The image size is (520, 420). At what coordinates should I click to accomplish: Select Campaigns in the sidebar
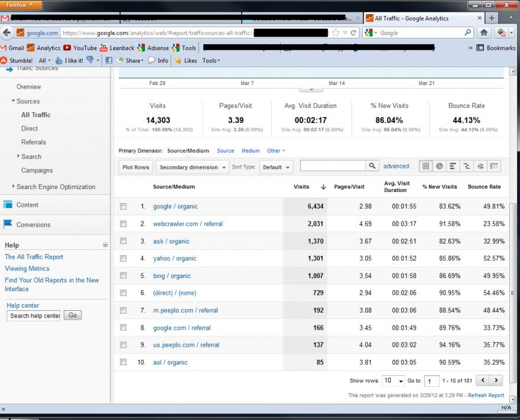point(37,170)
